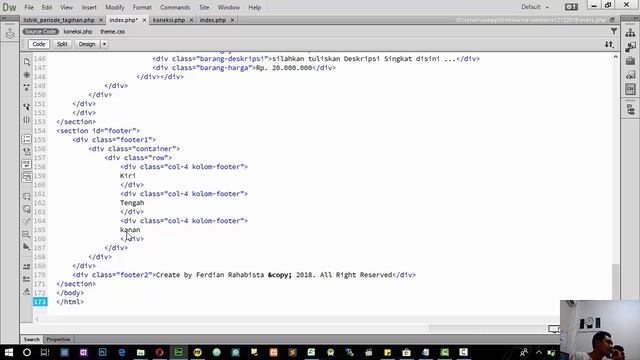Open the Search panel tab
The image size is (640, 360).
tap(31, 339)
